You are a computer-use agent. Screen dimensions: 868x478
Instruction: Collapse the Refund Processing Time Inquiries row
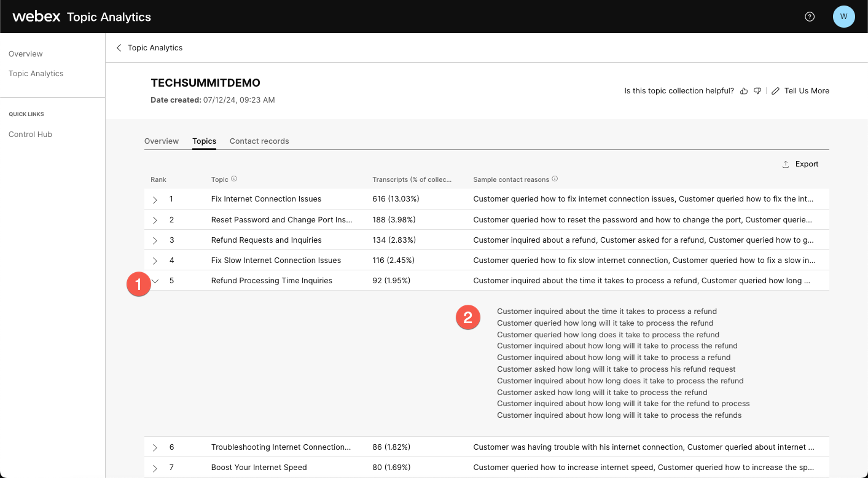tap(155, 281)
